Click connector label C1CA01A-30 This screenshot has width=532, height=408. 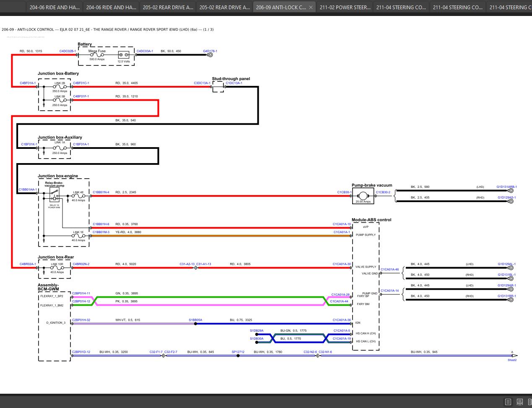342,264
